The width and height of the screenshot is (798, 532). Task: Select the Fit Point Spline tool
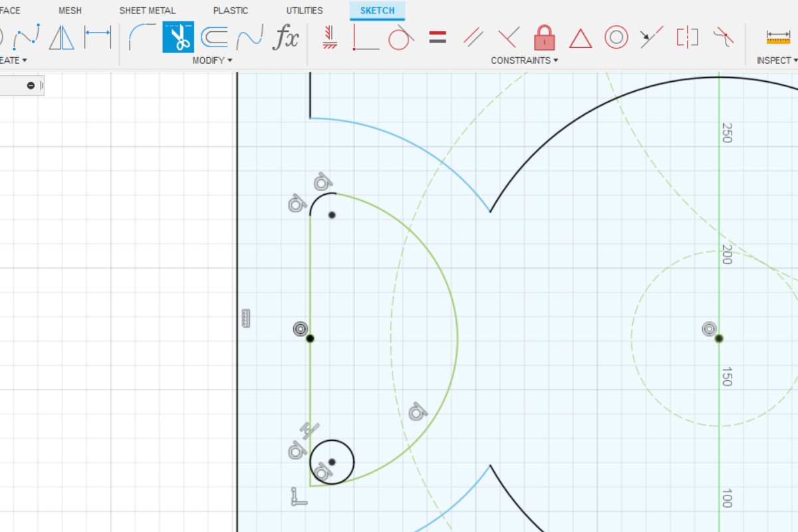[x=27, y=37]
